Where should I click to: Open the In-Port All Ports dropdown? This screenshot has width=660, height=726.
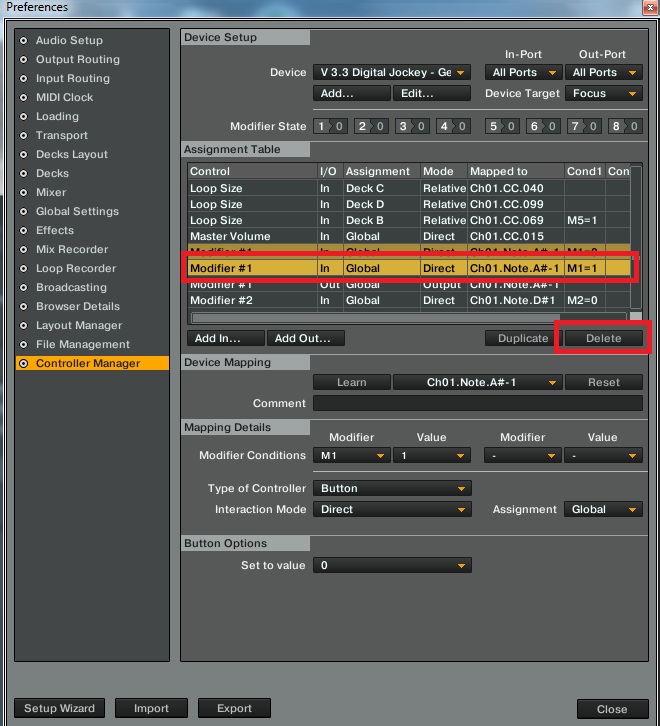[x=523, y=72]
